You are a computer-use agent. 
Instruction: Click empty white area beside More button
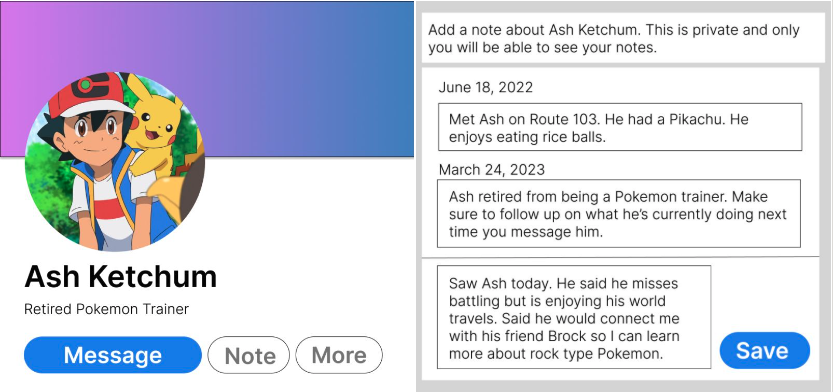(x=398, y=355)
